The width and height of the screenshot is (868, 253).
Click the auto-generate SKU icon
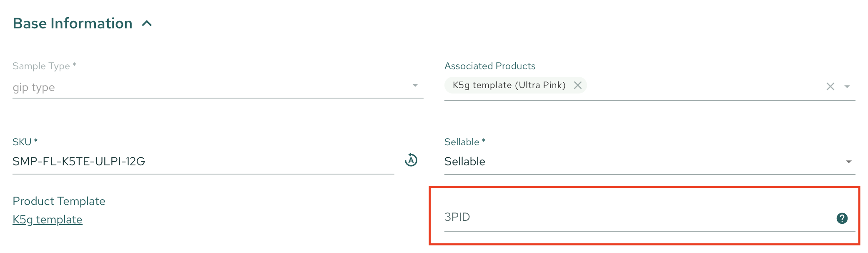(x=411, y=160)
